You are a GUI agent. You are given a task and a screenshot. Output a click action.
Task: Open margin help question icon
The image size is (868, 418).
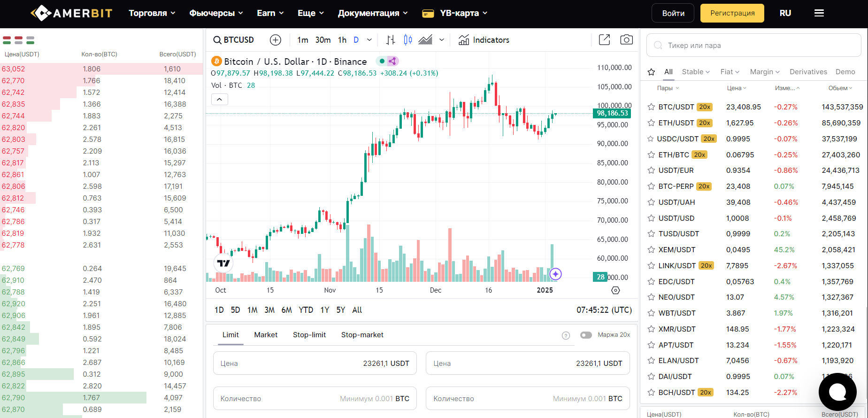(566, 335)
